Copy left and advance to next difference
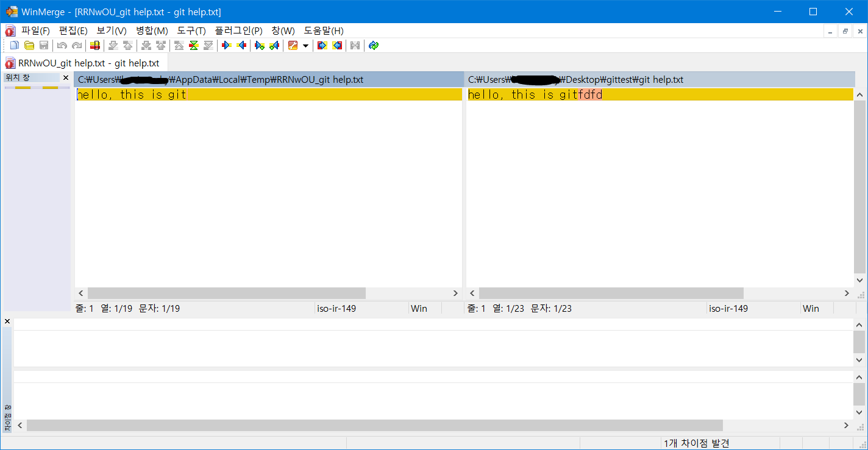This screenshot has height=450, width=868. [x=274, y=46]
